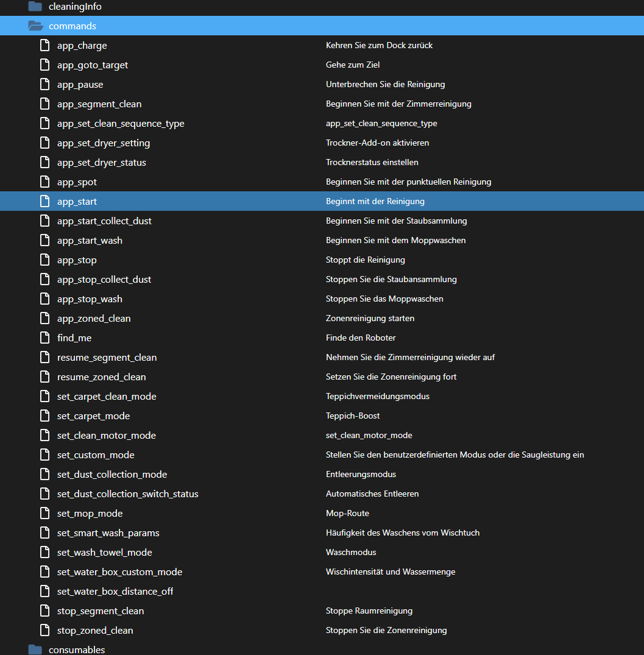644x655 pixels.
Task: Click the file icon beside app_start_collect_dust
Action: (44, 221)
